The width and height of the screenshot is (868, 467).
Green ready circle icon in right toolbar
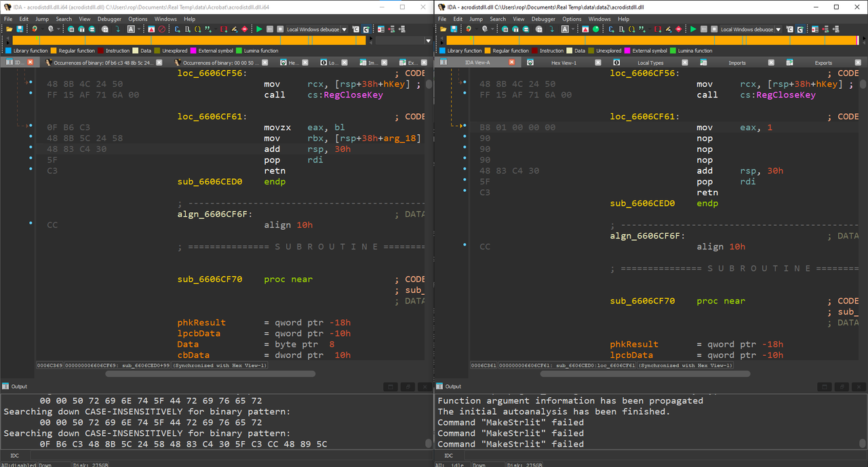coord(595,29)
